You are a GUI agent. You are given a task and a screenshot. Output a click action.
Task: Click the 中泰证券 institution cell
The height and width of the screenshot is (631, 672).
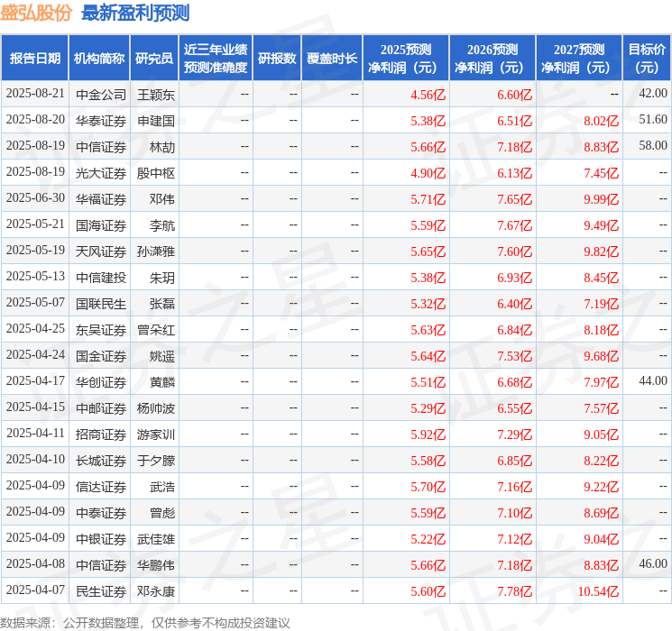coord(101,513)
